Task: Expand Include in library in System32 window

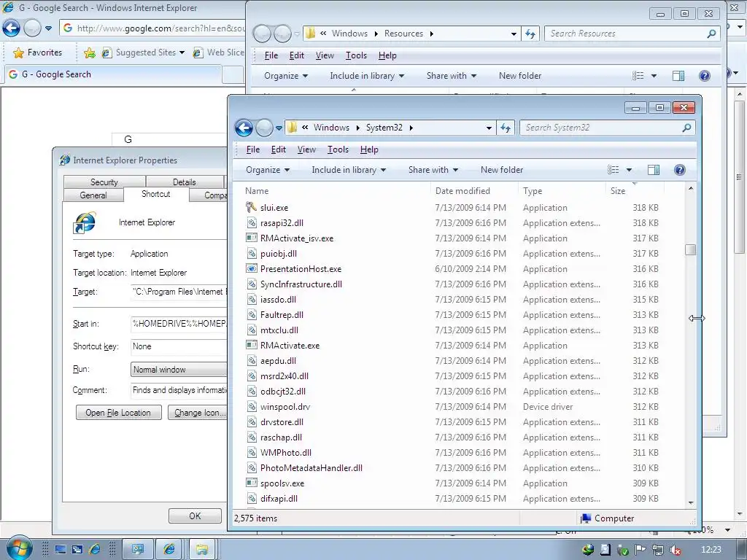Action: coord(348,170)
